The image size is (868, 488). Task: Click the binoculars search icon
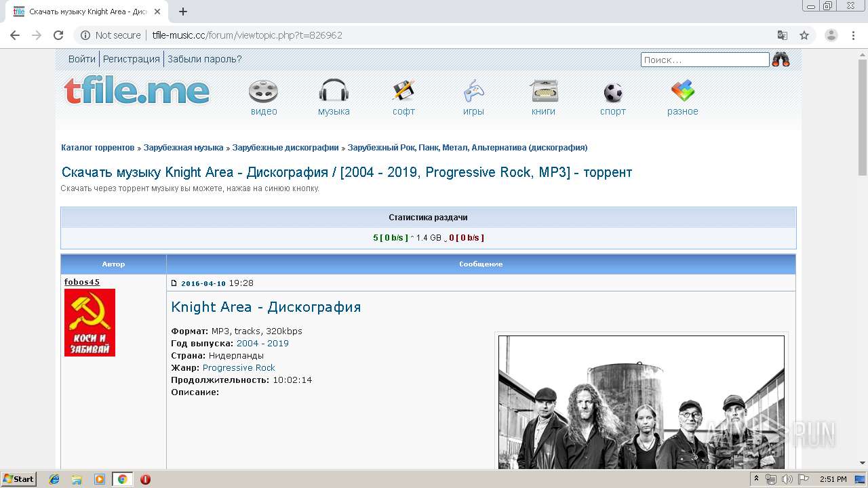tap(781, 60)
